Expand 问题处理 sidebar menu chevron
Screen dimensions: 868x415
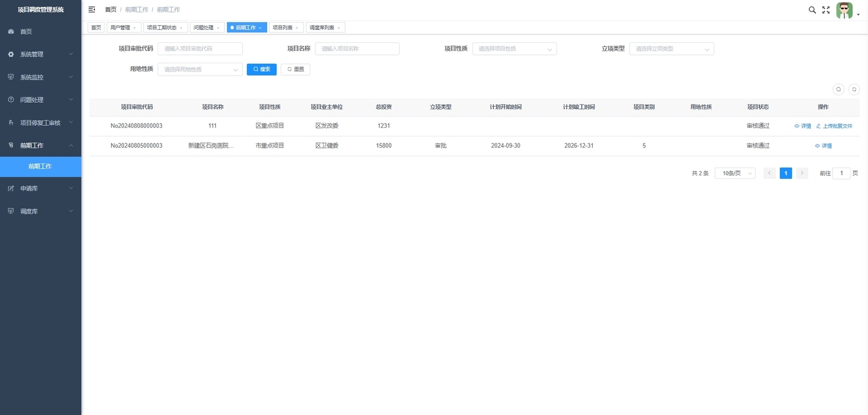pos(71,99)
